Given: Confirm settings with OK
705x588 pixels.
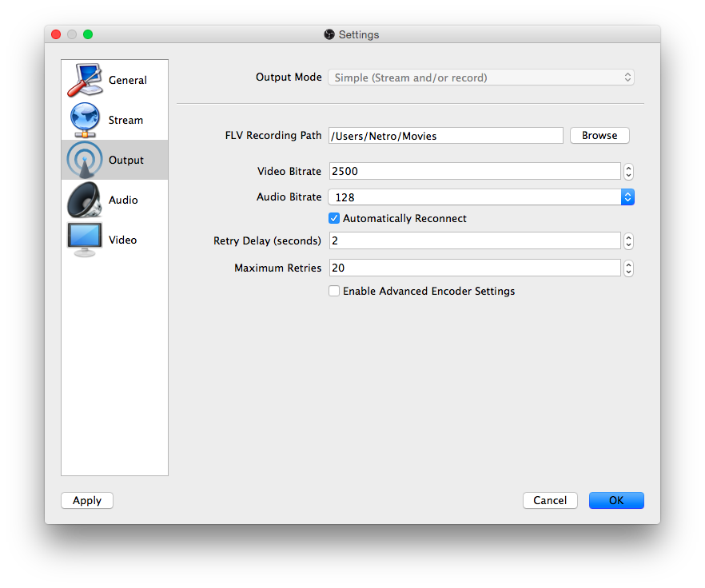Looking at the screenshot, I should tap(616, 500).
